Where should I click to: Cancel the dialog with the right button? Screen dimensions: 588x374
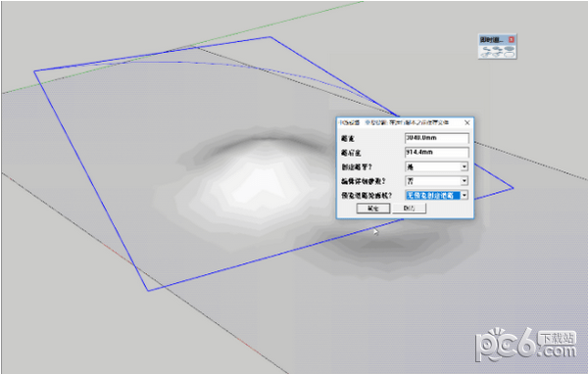pos(409,209)
